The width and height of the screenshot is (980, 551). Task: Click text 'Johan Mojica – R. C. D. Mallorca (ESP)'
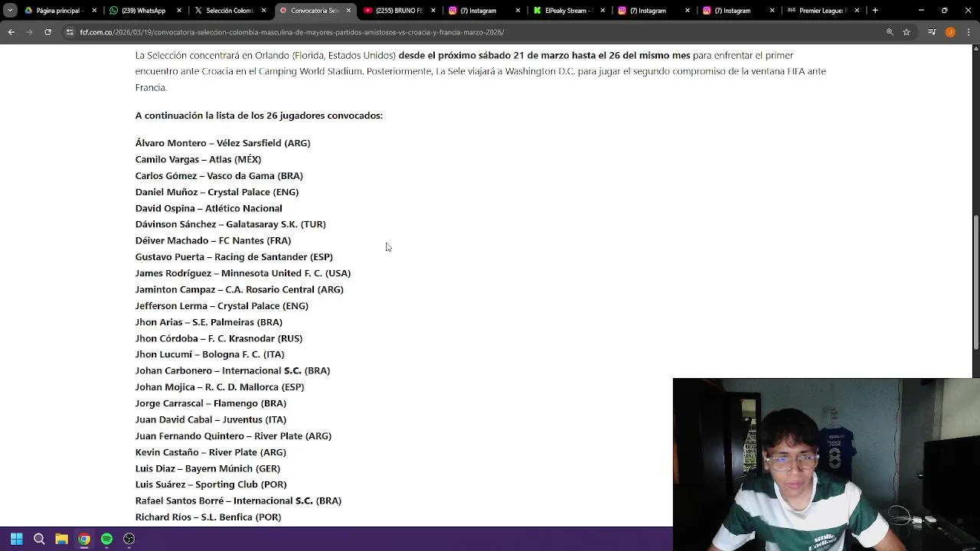[220, 386]
